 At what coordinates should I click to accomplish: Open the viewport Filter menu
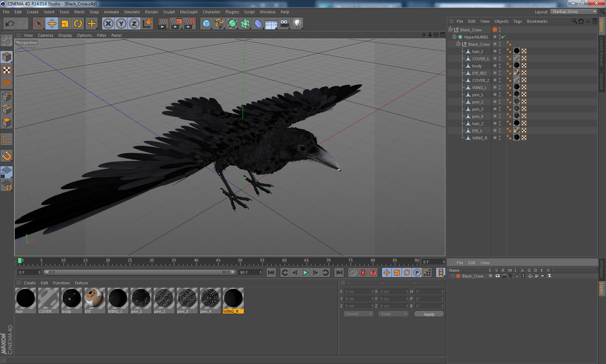(x=102, y=35)
